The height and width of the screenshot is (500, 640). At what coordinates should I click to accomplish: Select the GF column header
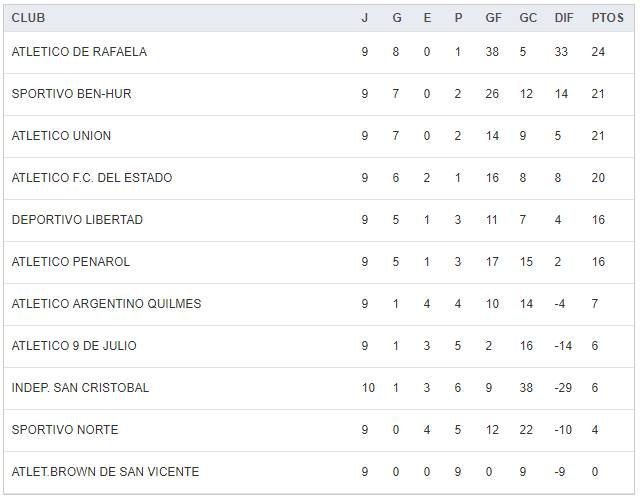[494, 18]
